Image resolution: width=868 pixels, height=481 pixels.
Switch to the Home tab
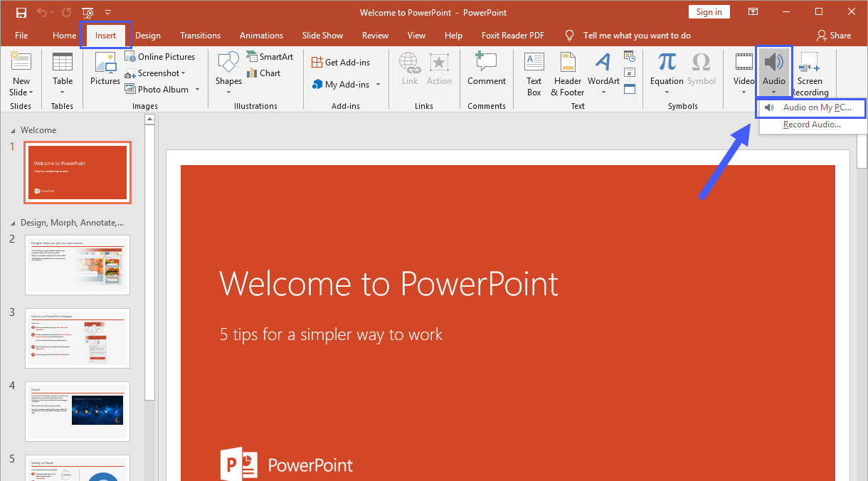64,36
